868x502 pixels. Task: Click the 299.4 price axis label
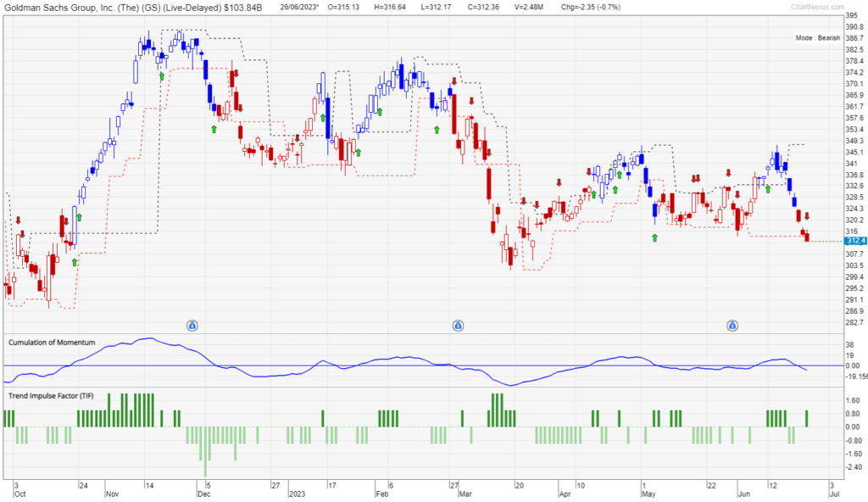pyautogui.click(x=854, y=277)
